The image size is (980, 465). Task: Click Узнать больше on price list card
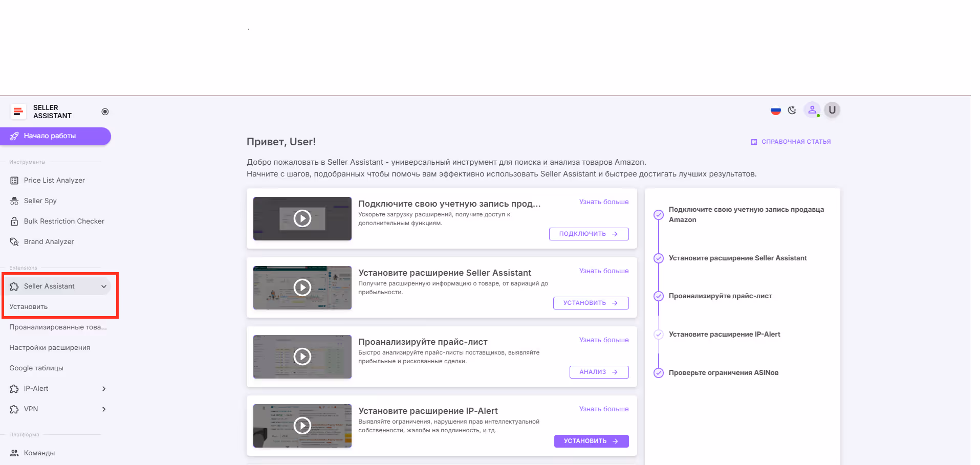click(604, 340)
